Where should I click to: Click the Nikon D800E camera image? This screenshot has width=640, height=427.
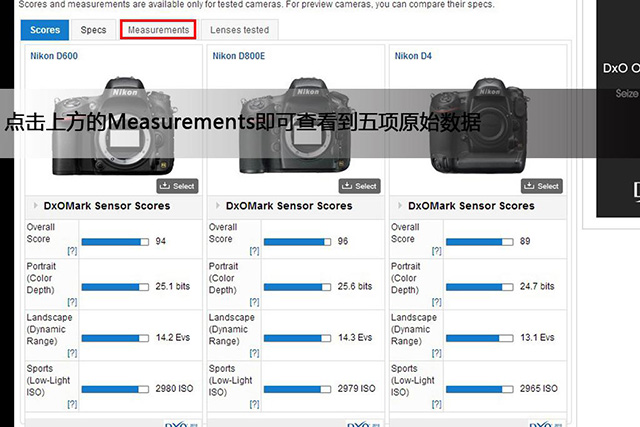tap(297, 127)
